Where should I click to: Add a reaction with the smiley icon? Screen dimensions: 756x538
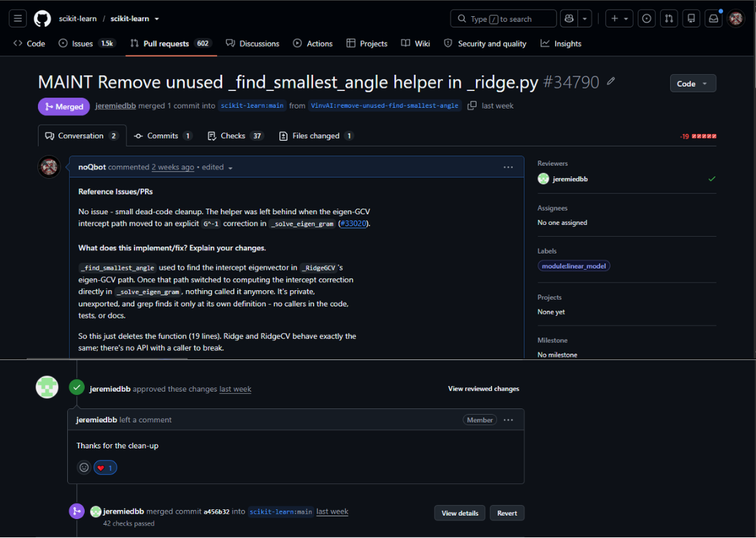pos(84,467)
